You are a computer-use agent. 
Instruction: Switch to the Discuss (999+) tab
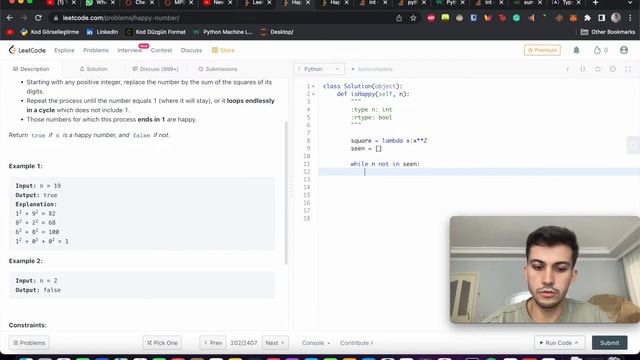156,69
